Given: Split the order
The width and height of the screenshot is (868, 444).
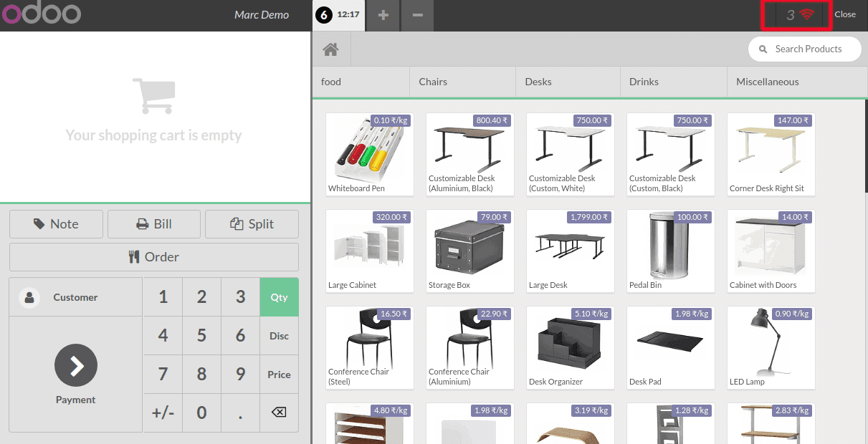Looking at the screenshot, I should click(252, 224).
